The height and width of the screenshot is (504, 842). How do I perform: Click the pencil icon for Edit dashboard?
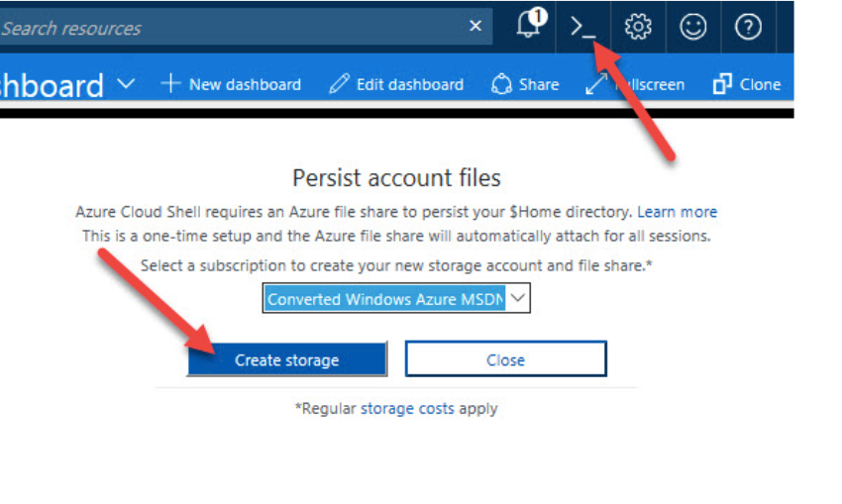339,84
